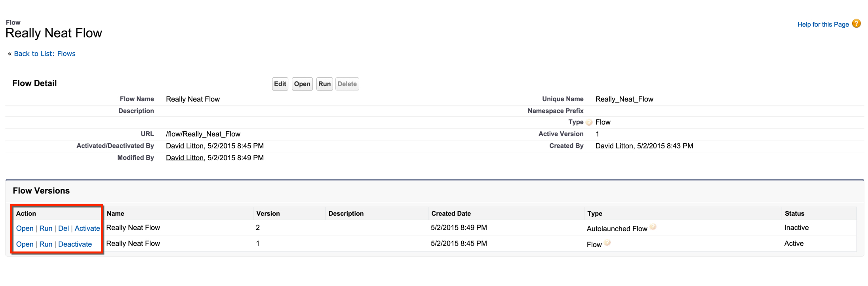Viewport: 868px width, 286px height.
Task: Deactivate version 1 of the flow
Action: [x=75, y=244]
